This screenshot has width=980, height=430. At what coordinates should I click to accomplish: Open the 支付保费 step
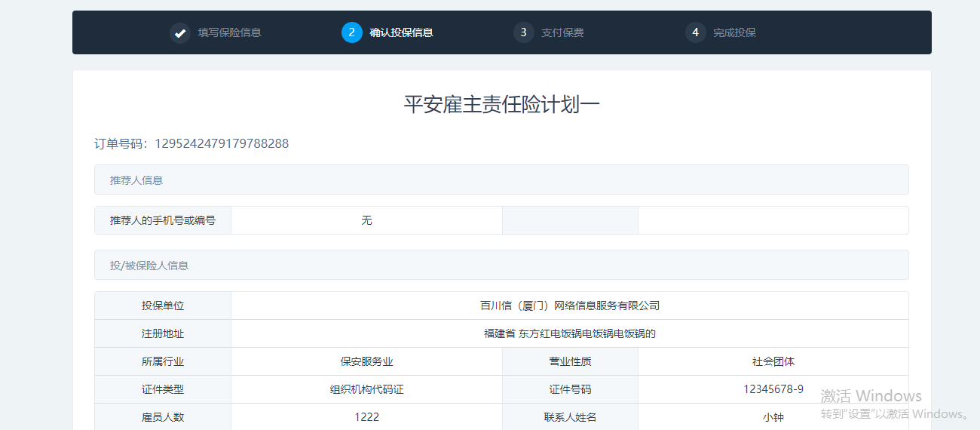pyautogui.click(x=562, y=32)
